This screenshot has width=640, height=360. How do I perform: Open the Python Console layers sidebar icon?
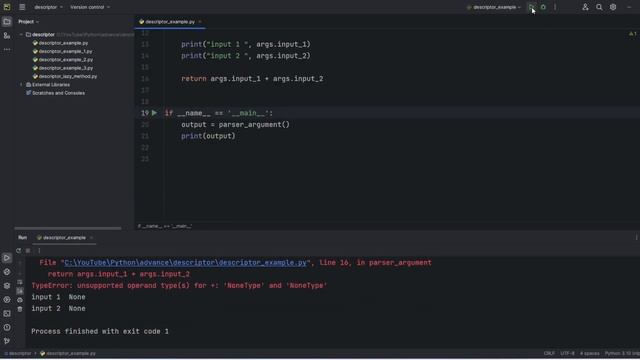click(7, 286)
